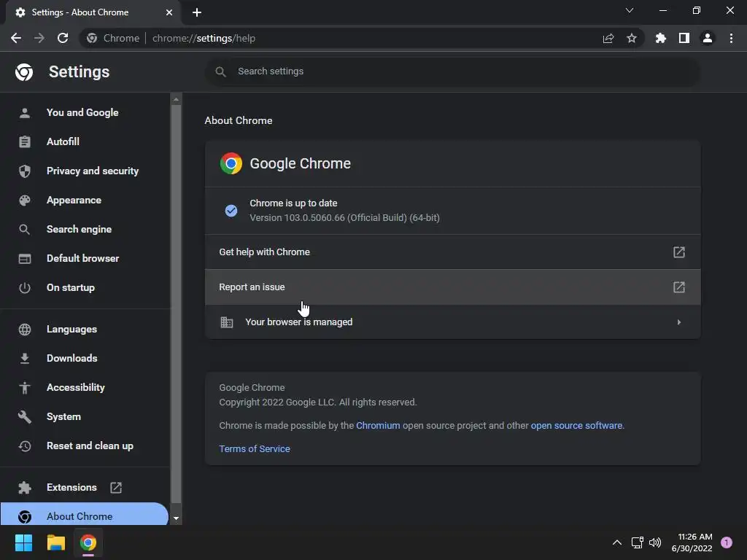Open Privacy and security settings
The height and width of the screenshot is (560, 747).
(85, 171)
